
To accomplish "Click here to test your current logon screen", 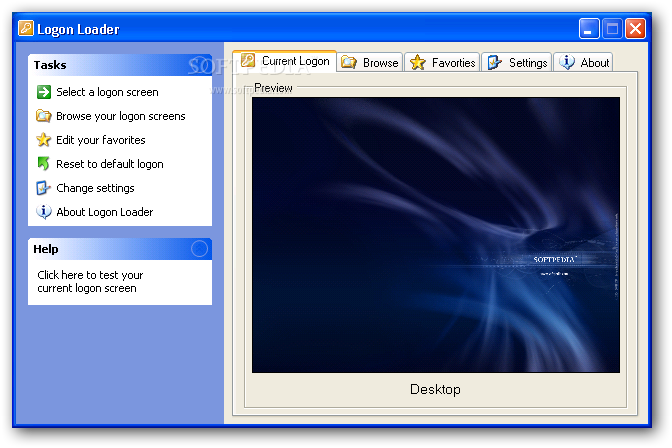I will point(90,281).
